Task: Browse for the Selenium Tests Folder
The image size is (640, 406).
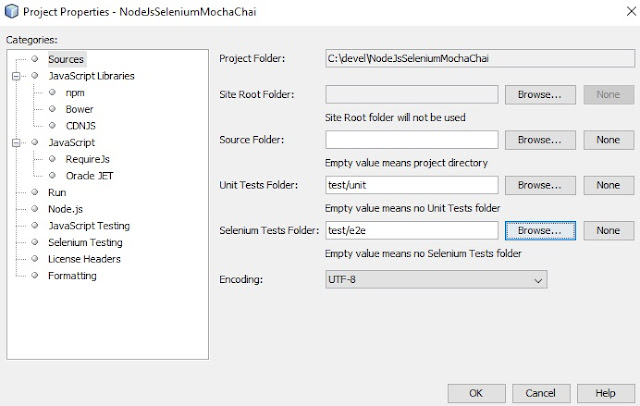Action: point(540,231)
